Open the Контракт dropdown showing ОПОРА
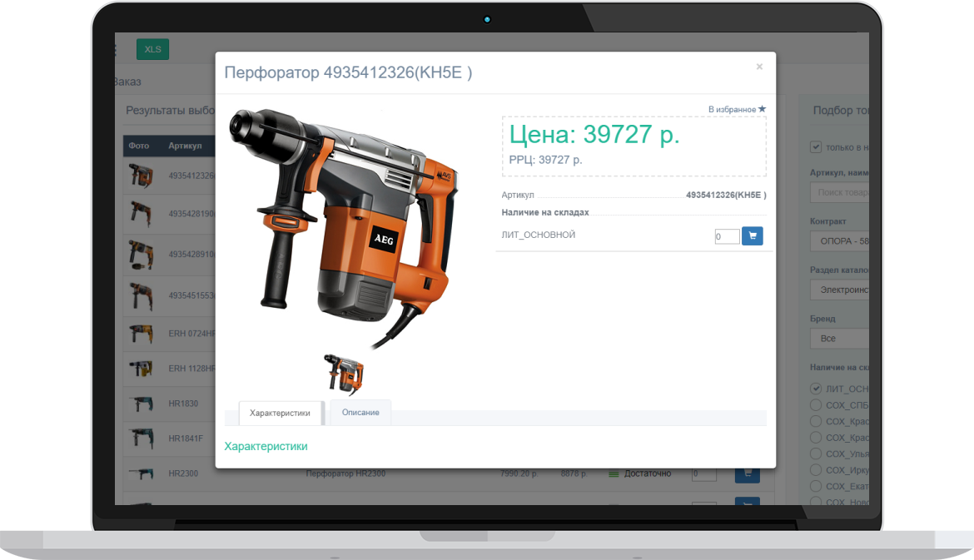 (x=839, y=240)
